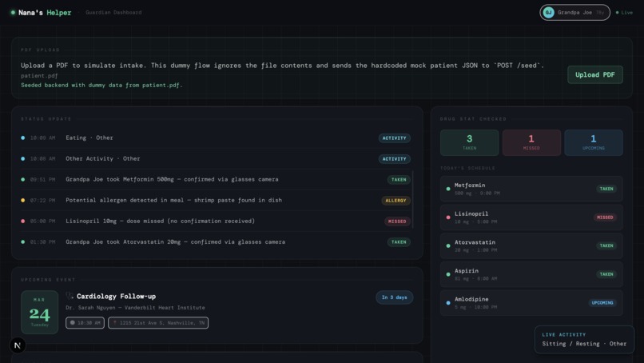Click the Amlodipine schedule card
The image size is (644, 363).
(531, 302)
